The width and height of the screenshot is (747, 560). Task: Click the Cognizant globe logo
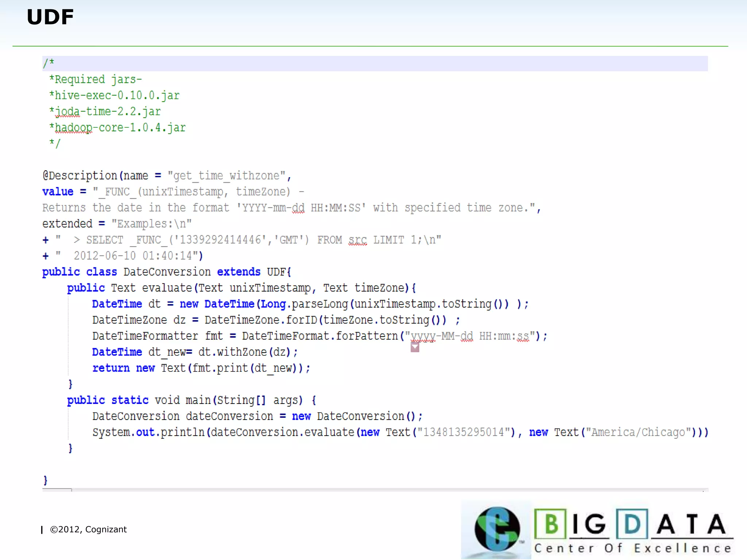(497, 529)
